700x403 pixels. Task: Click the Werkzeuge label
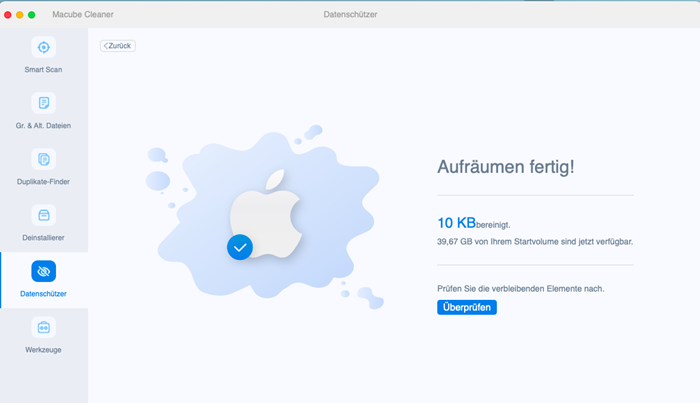[x=43, y=350]
